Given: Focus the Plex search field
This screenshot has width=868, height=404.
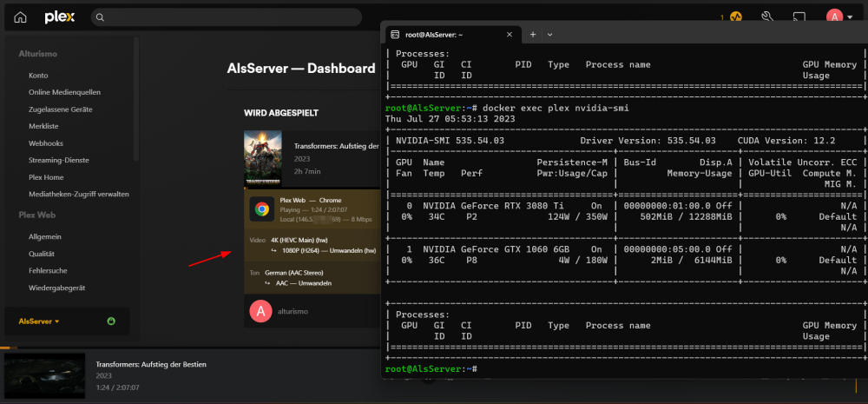Looking at the screenshot, I should (x=227, y=17).
